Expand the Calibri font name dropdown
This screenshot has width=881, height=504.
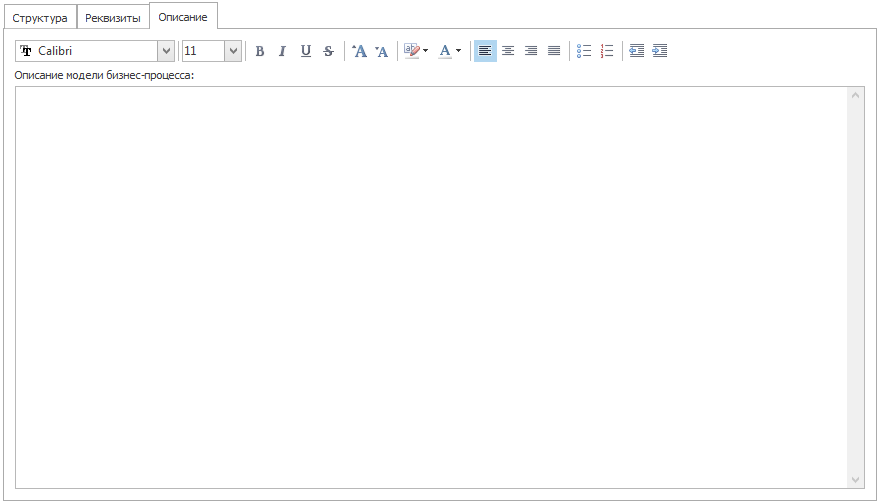click(x=166, y=51)
